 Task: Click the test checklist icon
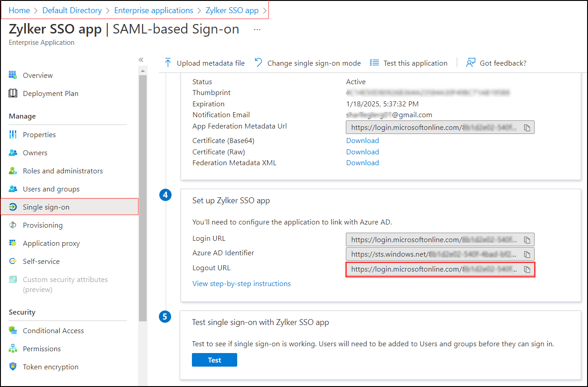pos(374,62)
